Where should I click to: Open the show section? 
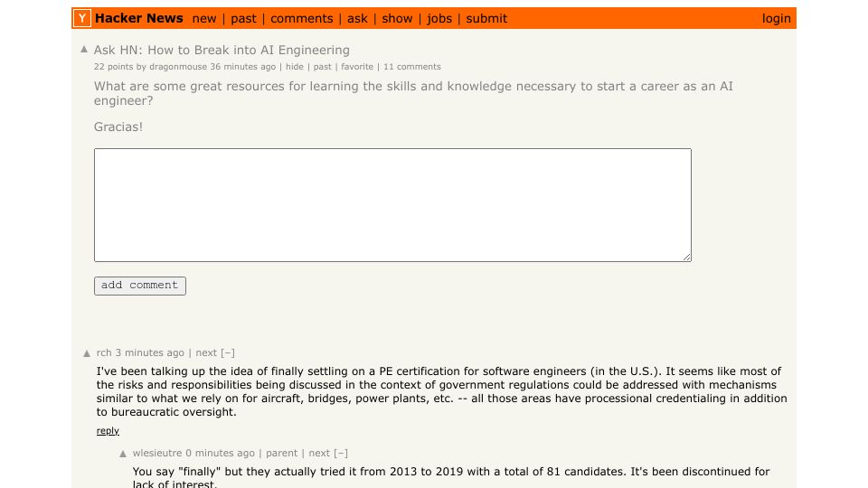(397, 19)
